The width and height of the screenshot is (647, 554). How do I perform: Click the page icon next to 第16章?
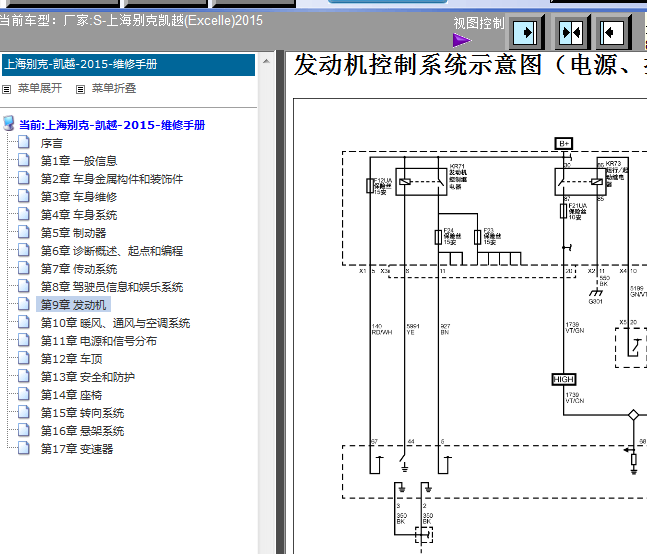[x=24, y=429]
